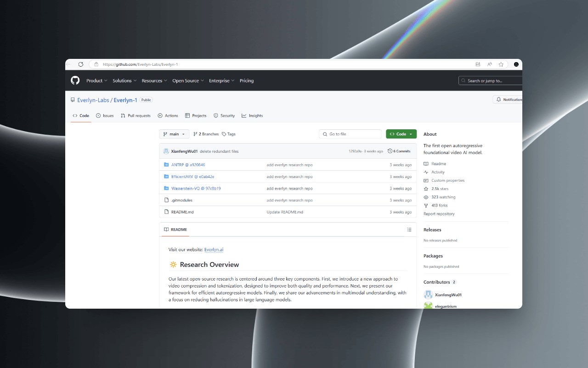The image size is (588, 368).
Task: Select the Code repository tab
Action: click(x=81, y=115)
